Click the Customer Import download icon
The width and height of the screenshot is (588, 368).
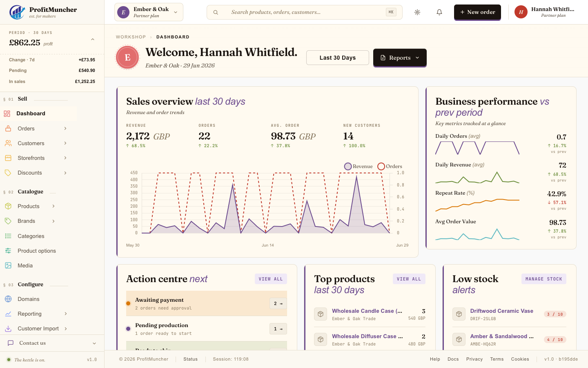[8, 328]
